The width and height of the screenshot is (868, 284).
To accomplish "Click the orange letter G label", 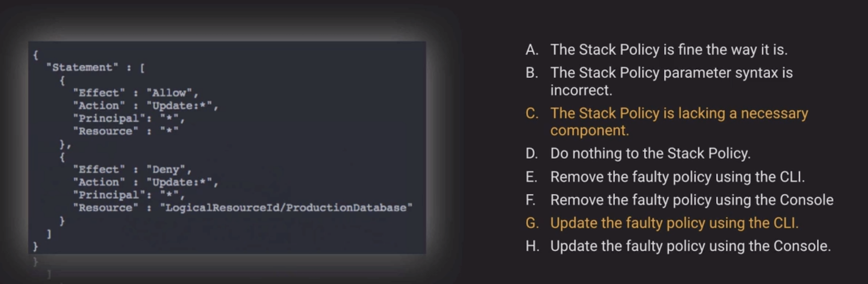I will pos(532,223).
